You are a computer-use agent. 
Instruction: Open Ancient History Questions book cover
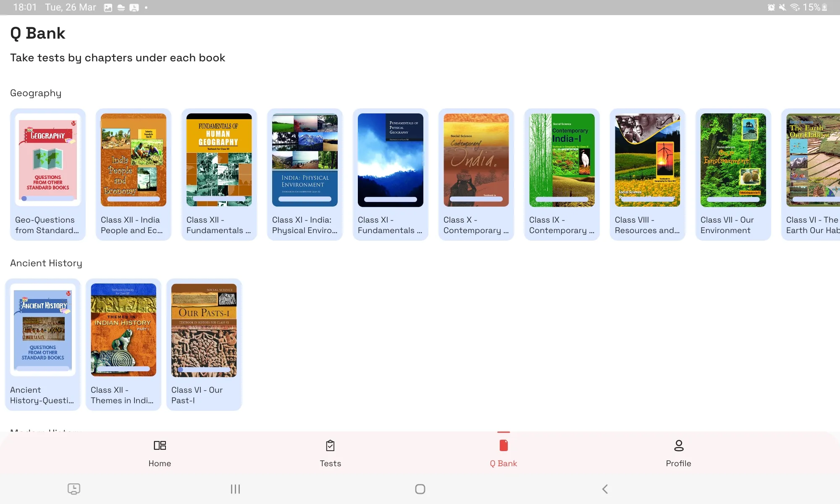pos(43,330)
